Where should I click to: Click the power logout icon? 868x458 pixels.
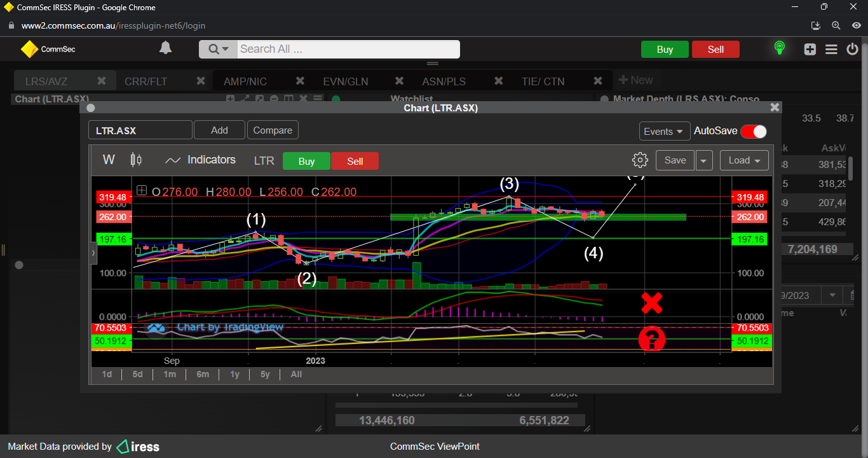tap(853, 49)
